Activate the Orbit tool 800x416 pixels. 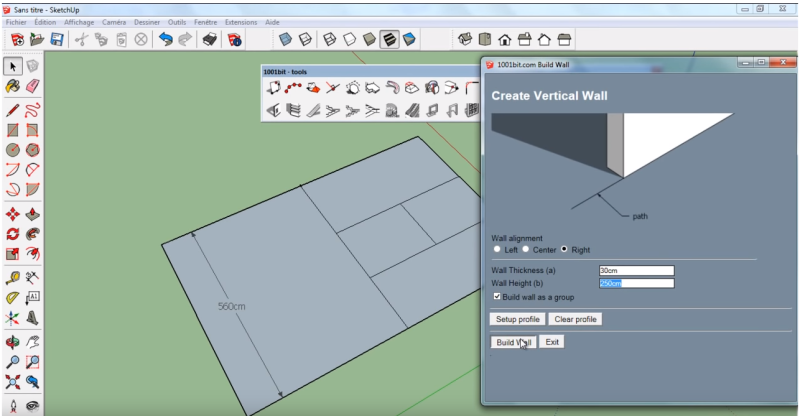tap(13, 341)
